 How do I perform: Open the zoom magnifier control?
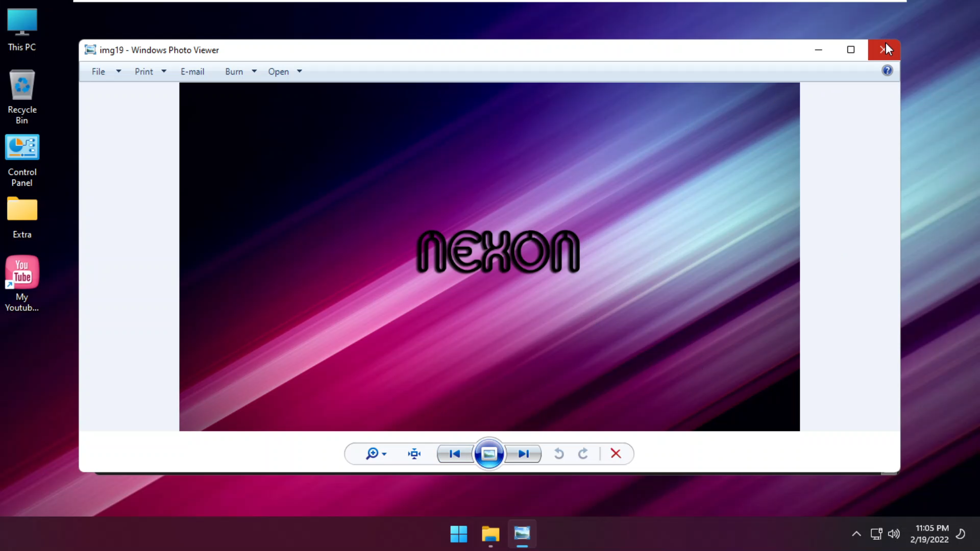click(x=372, y=454)
